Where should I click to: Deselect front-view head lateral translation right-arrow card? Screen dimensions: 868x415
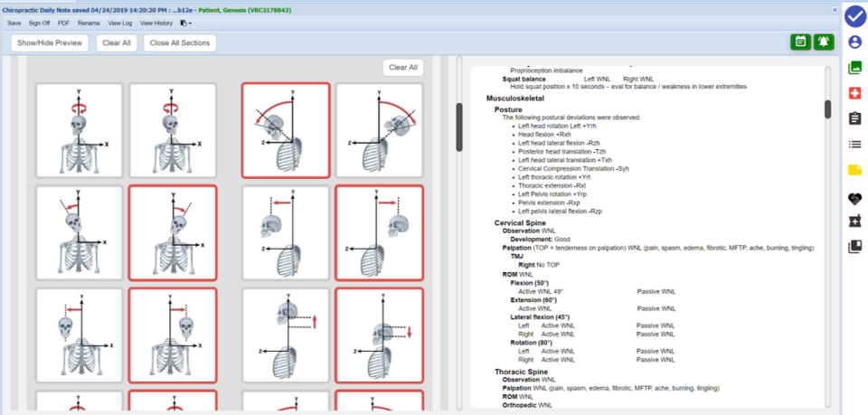(173, 335)
